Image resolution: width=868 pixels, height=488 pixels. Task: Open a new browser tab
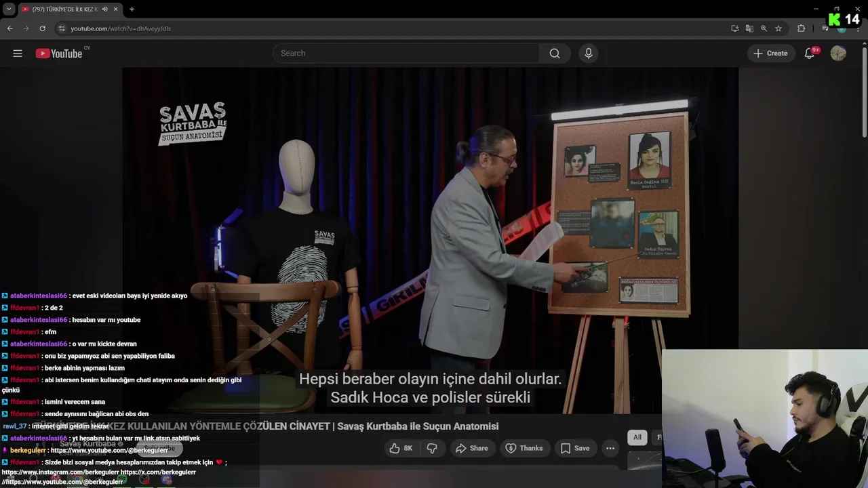[132, 9]
